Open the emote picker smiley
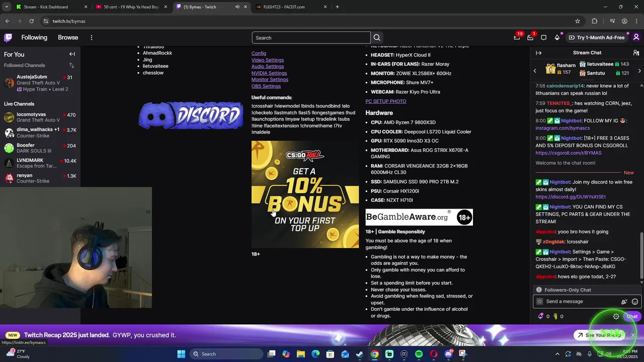This screenshot has height=362, width=644. 635,302
